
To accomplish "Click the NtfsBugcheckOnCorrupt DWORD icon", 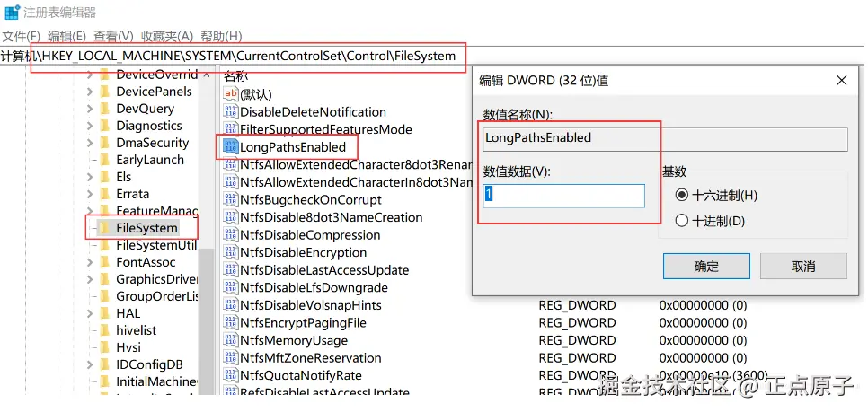I will click(x=230, y=200).
